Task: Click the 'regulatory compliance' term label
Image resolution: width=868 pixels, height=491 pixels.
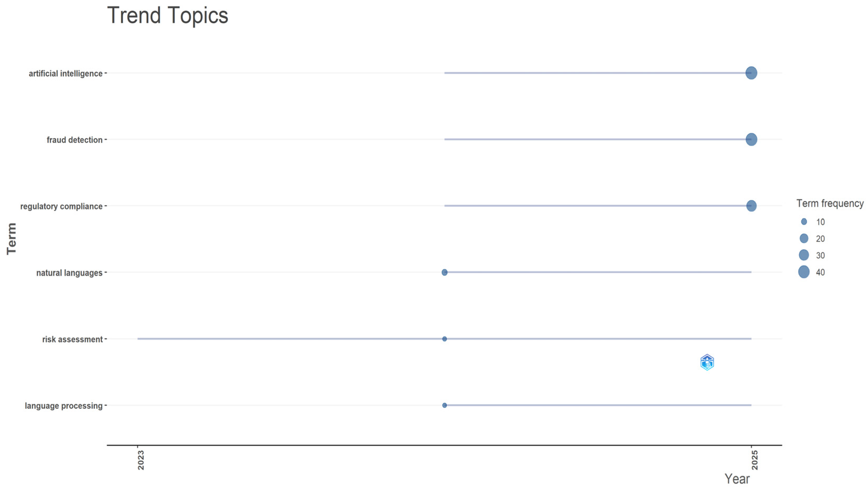Action: pyautogui.click(x=61, y=206)
